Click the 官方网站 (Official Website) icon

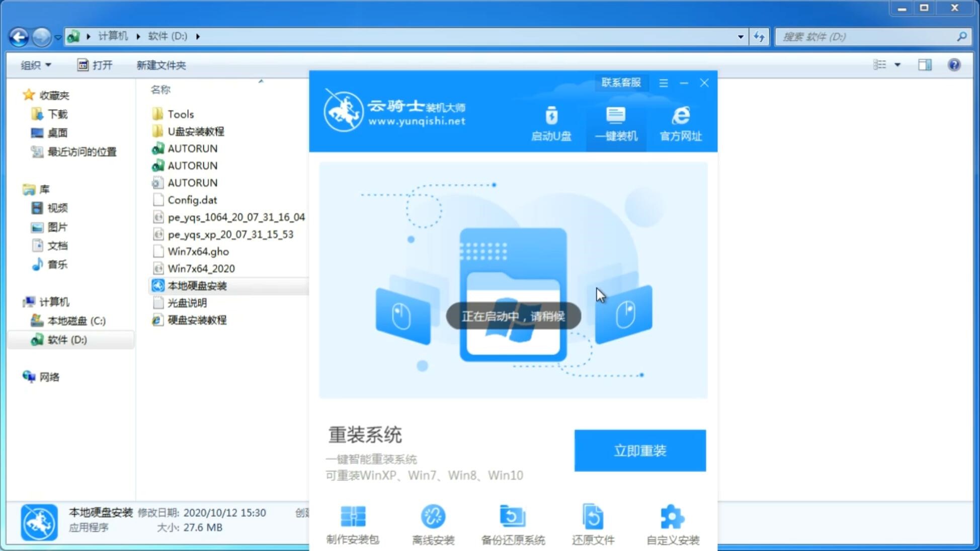pos(679,123)
